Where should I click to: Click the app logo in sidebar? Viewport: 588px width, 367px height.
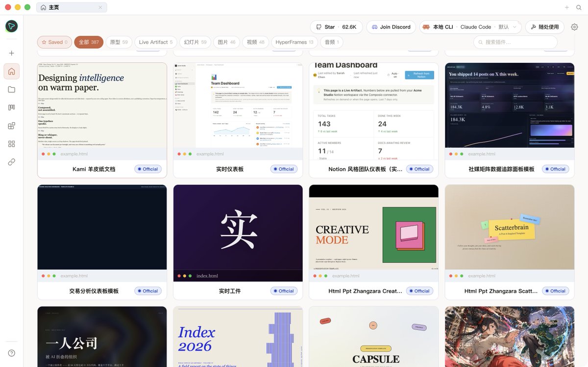click(x=12, y=26)
